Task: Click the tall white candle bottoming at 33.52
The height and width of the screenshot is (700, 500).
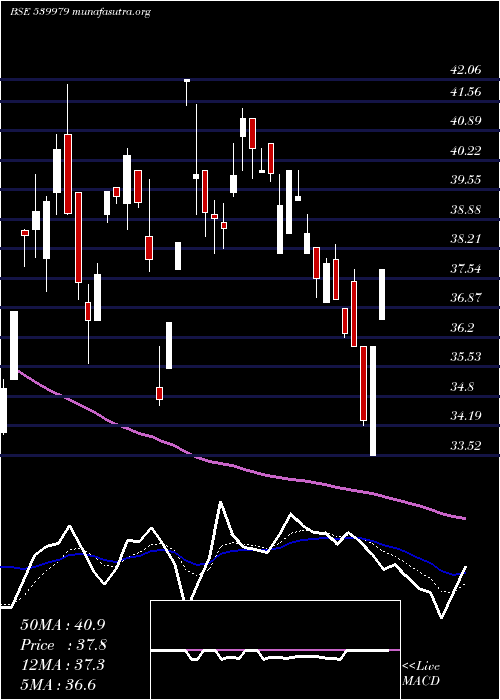Action: (373, 401)
